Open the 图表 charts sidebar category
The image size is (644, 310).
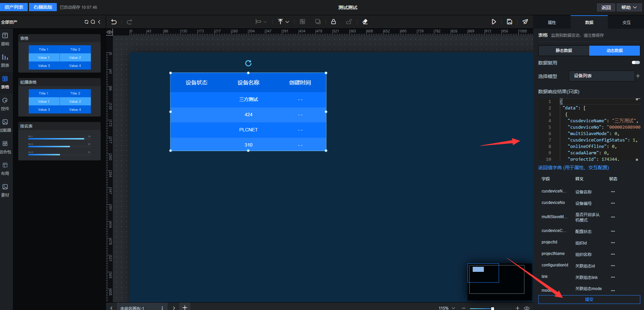[x=5, y=60]
